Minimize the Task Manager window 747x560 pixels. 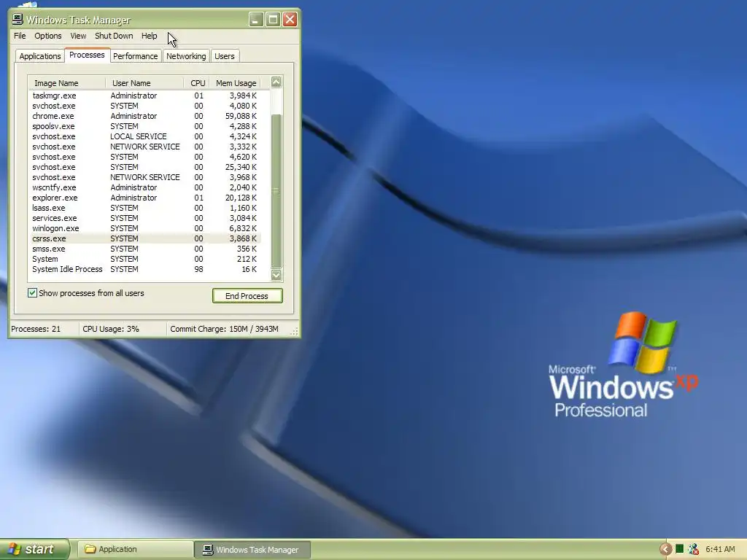click(256, 20)
